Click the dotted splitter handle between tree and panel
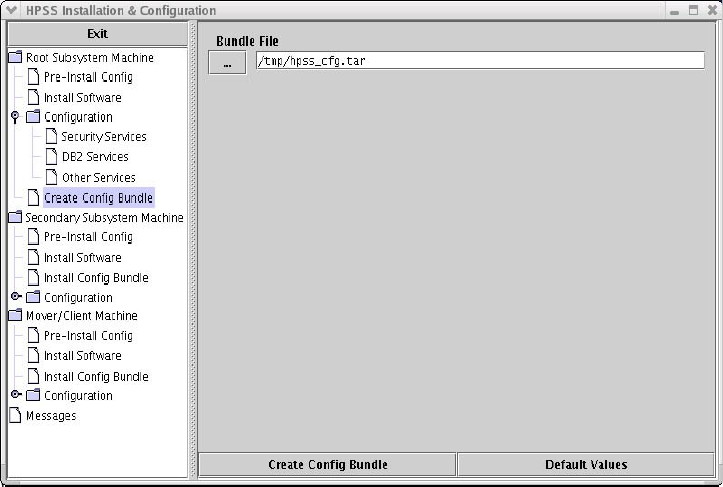The width and height of the screenshot is (723, 487). (x=193, y=249)
